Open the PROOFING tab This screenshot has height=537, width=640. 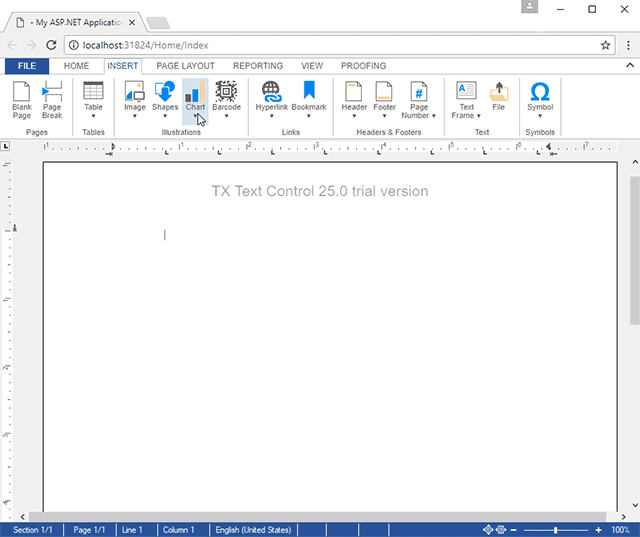[x=363, y=66]
